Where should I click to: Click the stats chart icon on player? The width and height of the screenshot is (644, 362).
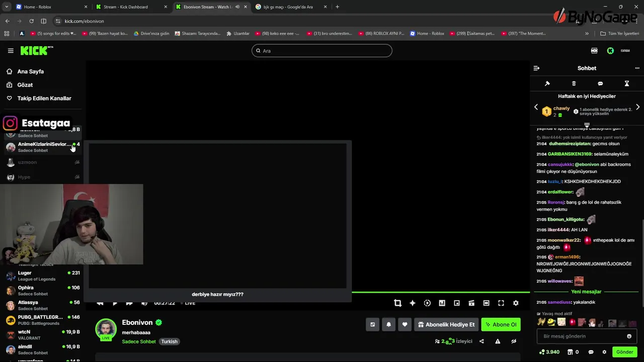(x=442, y=303)
